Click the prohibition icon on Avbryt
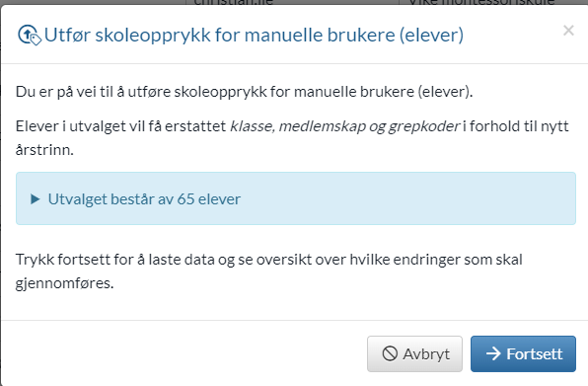 390,353
